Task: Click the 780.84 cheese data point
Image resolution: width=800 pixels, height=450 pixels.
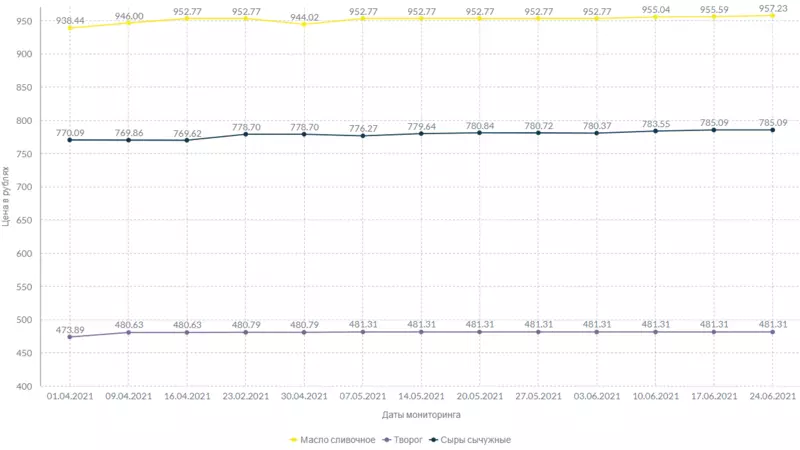Action: (480, 133)
